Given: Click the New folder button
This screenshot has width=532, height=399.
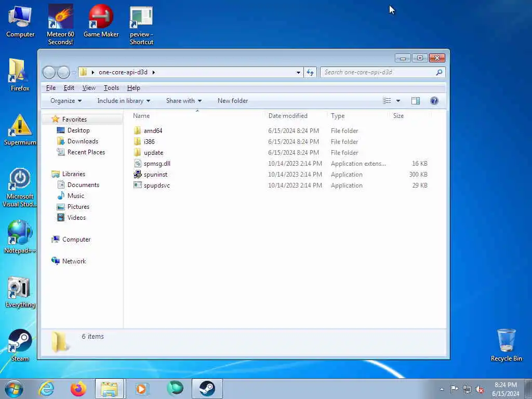Looking at the screenshot, I should coord(233,101).
